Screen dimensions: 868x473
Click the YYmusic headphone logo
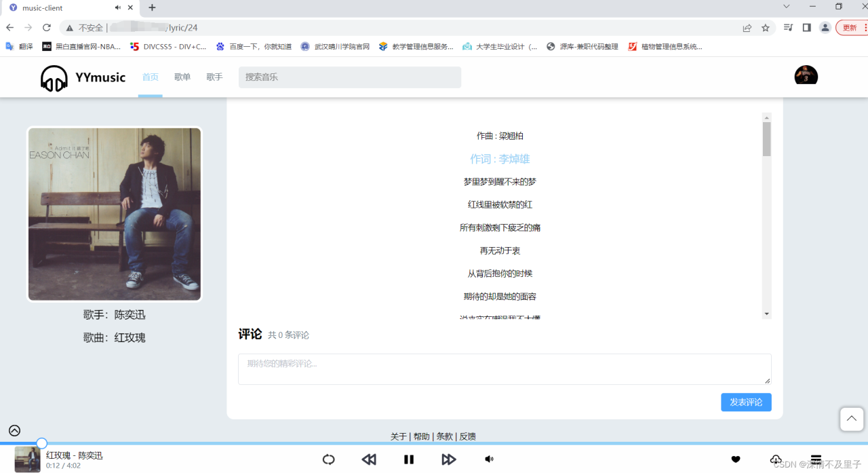pyautogui.click(x=54, y=78)
